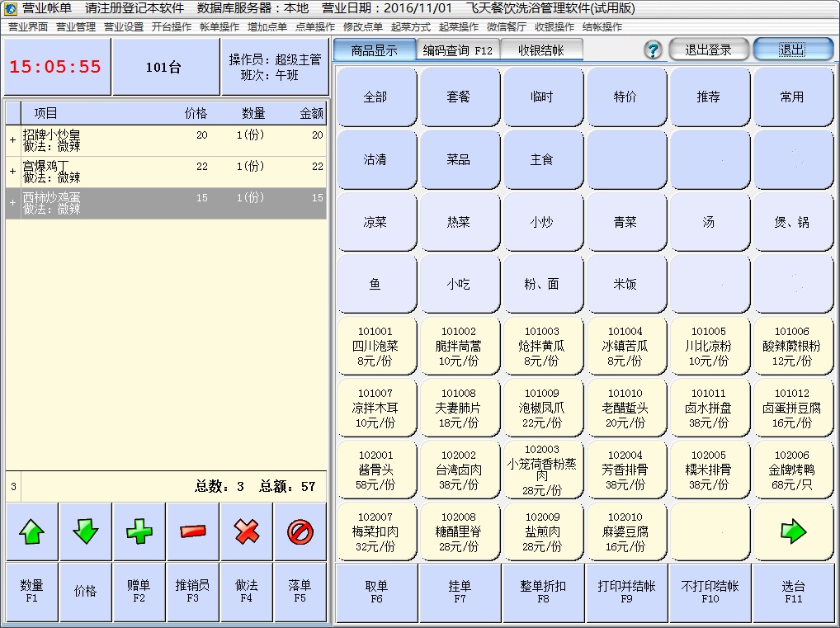Expand the 宫爆鸡丁 order row

click(12, 172)
